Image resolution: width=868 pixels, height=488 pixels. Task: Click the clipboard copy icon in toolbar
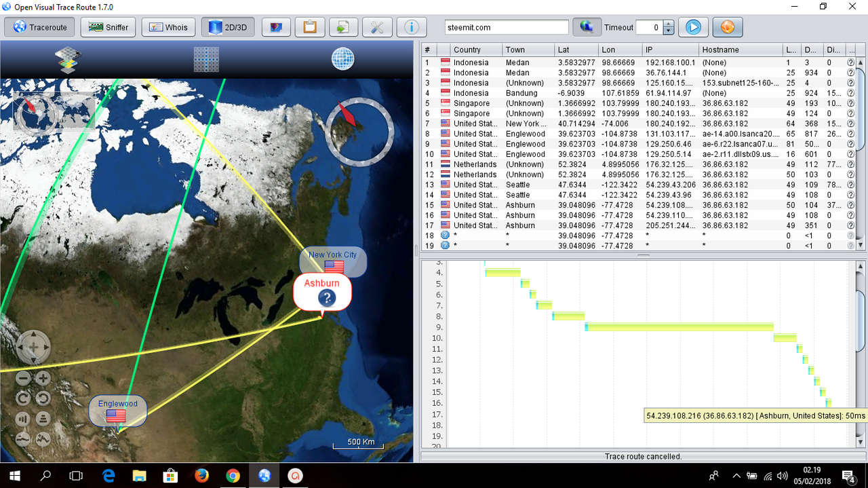point(310,27)
